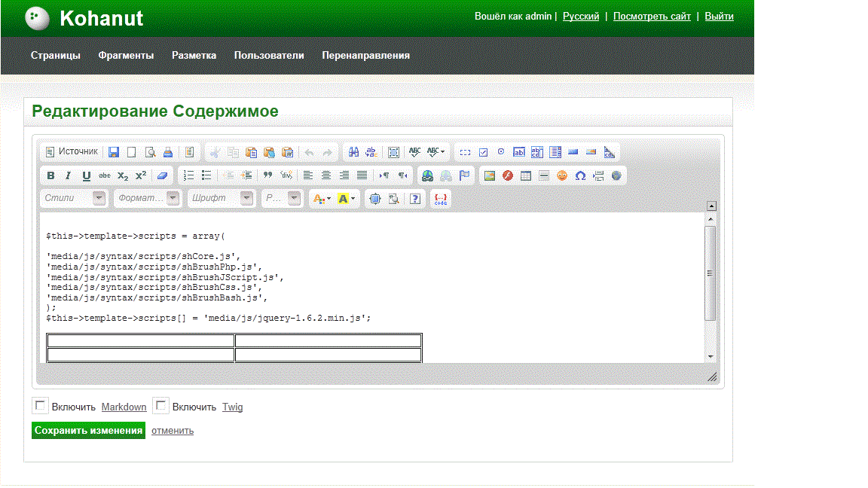868x488 pixels.
Task: Click the Paste icon
Action: 252,152
